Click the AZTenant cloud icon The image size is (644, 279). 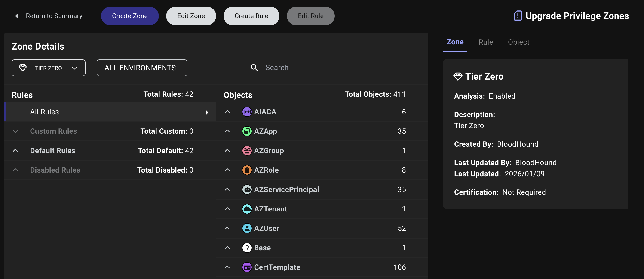[x=247, y=209]
